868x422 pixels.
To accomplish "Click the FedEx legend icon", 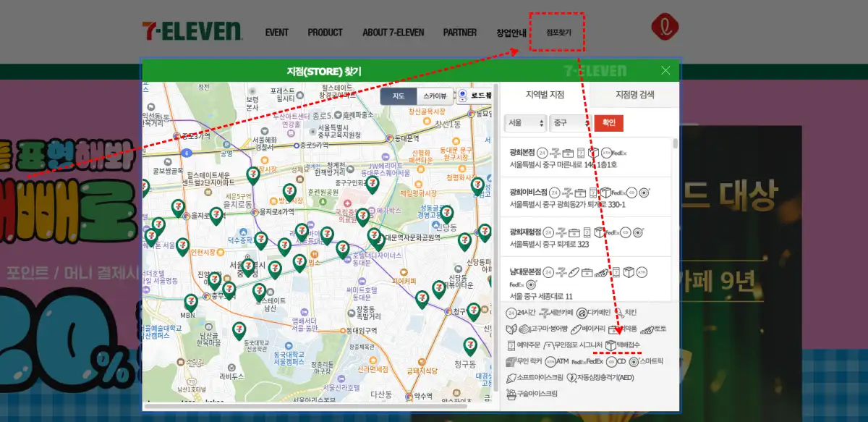I will 579,362.
